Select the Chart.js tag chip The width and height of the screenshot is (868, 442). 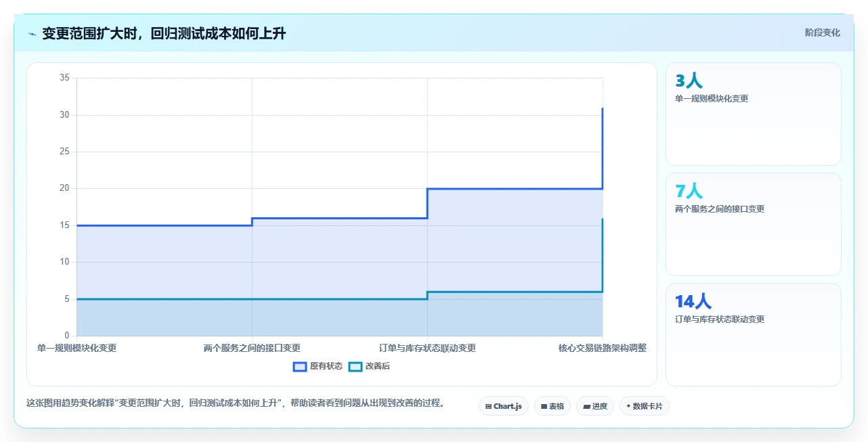point(504,406)
